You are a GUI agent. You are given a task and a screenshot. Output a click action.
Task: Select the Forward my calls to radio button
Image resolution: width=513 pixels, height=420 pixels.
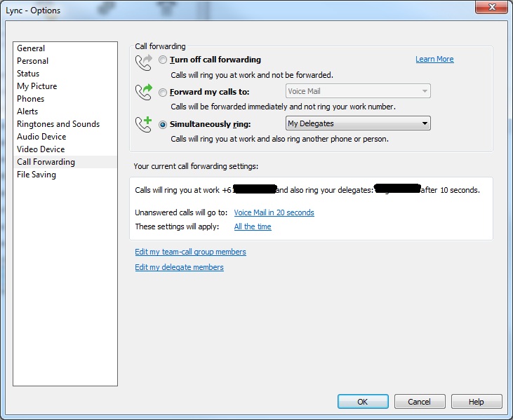pyautogui.click(x=163, y=93)
